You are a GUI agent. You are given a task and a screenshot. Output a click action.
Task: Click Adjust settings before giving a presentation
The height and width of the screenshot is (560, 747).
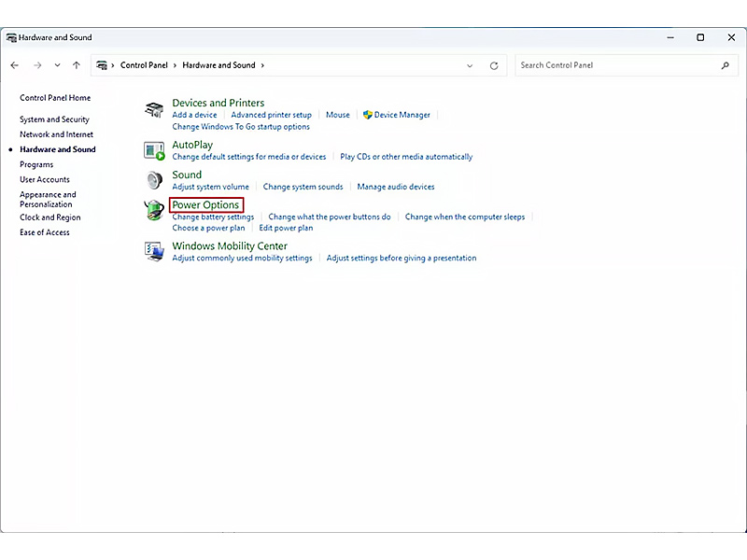point(402,258)
